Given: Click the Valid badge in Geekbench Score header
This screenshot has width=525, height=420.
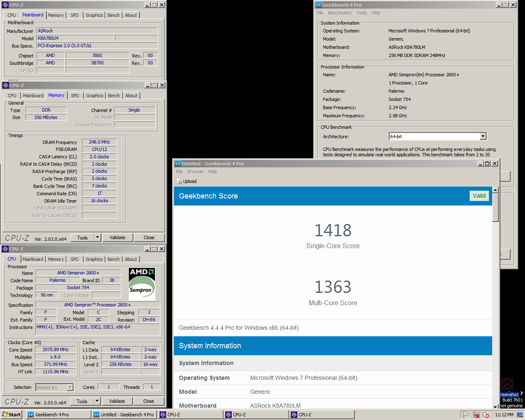Looking at the screenshot, I should (479, 196).
